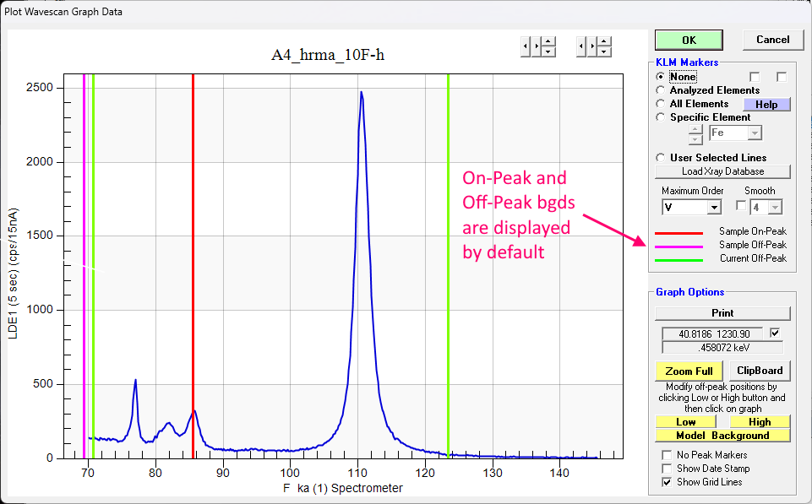The image size is (812, 504).
Task: Enable the Smooth checkbox
Action: click(741, 207)
